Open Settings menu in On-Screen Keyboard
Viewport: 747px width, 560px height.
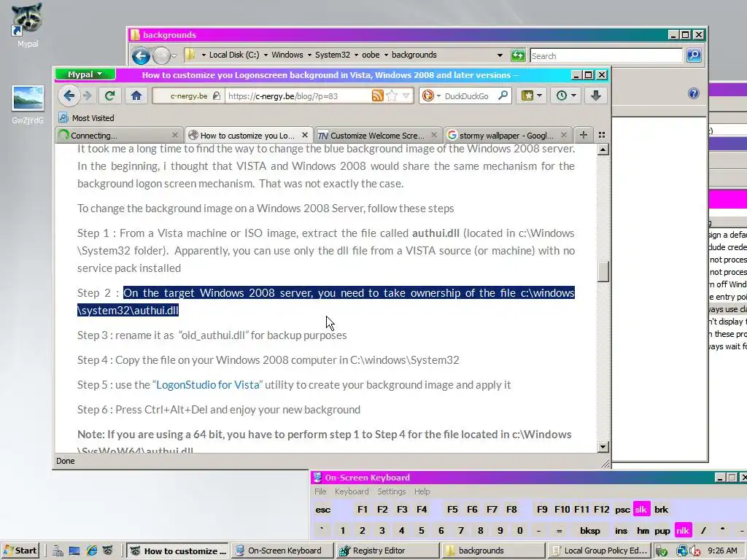coord(392,491)
